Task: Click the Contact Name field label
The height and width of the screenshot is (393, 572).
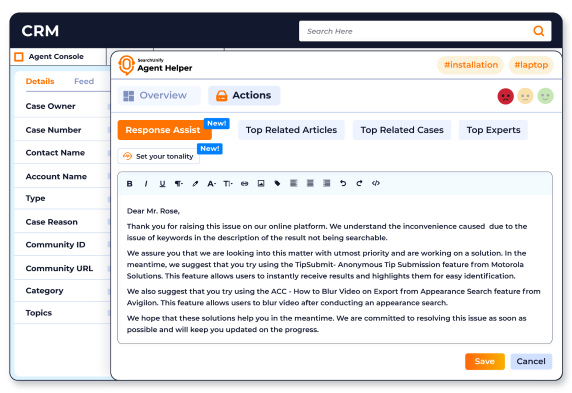Action: point(55,153)
